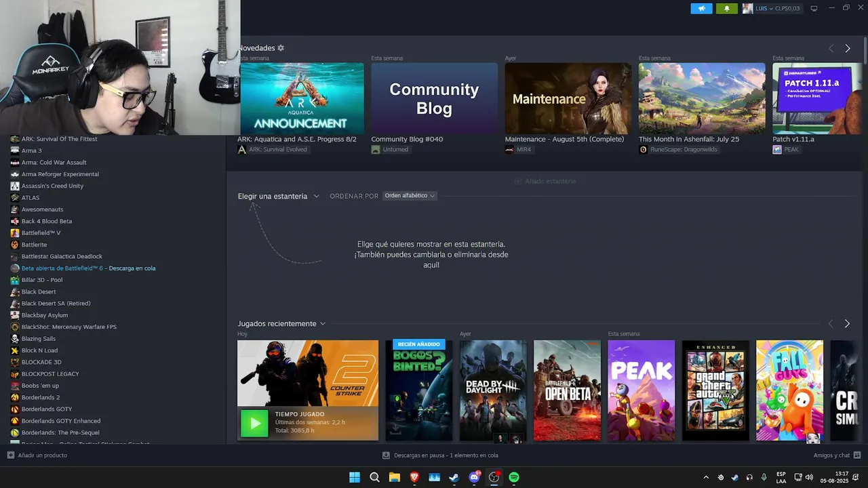Open the Maintenance August 5th news card
This screenshot has width=868, height=488.
(568, 99)
